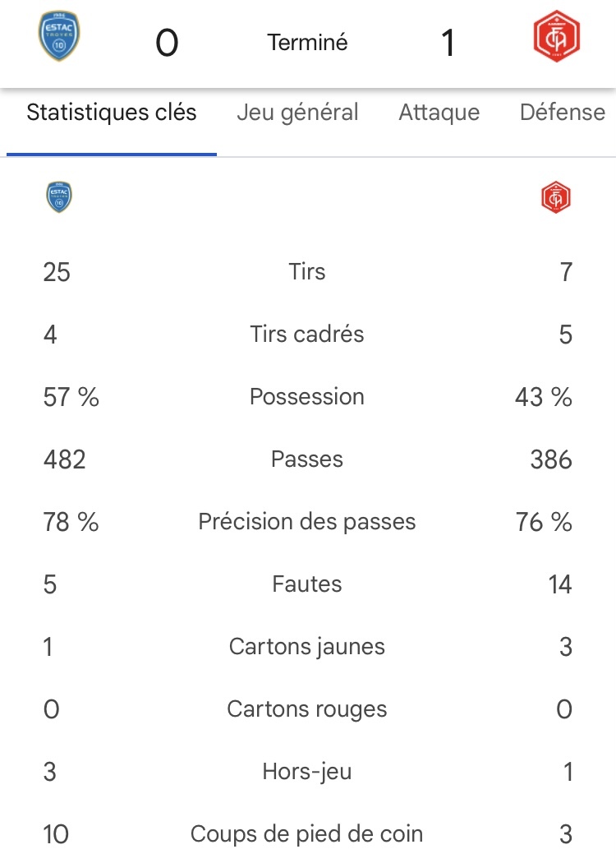Screen dimensions: 616x863
Task: Select the Possession stat label
Action: 307,397
